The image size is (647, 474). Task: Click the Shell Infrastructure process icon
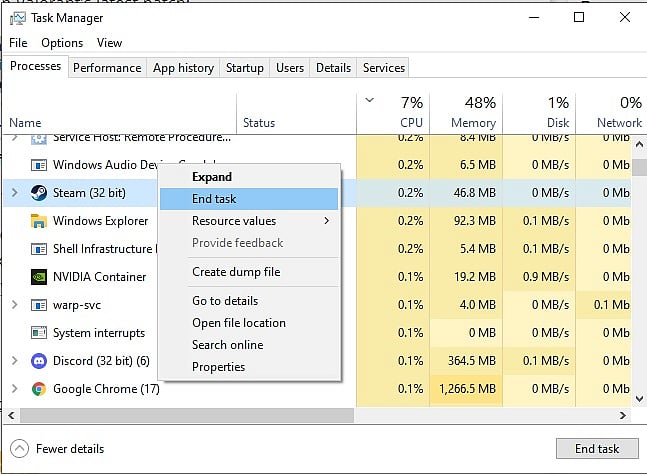(x=39, y=249)
